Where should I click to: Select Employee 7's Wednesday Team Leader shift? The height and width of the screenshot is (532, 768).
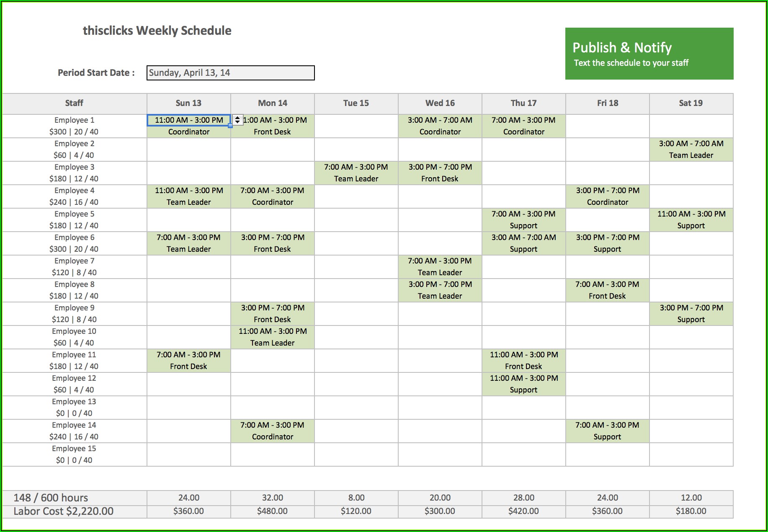[440, 267]
